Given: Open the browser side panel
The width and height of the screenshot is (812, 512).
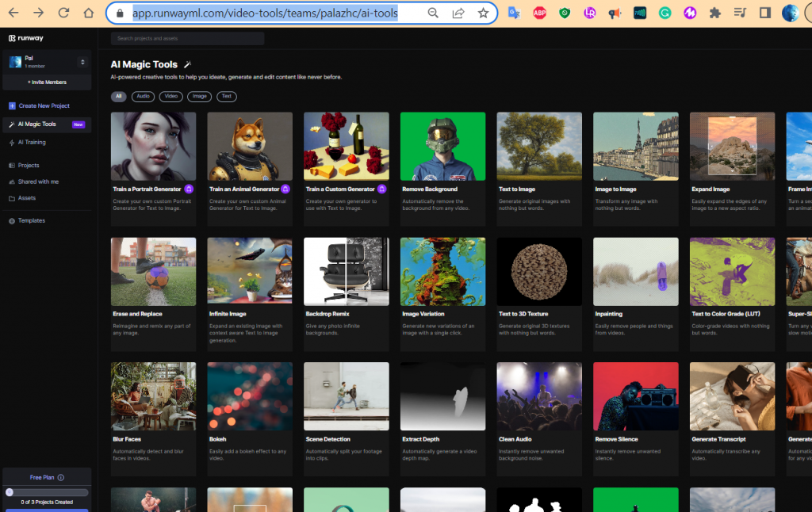Looking at the screenshot, I should click(x=765, y=13).
